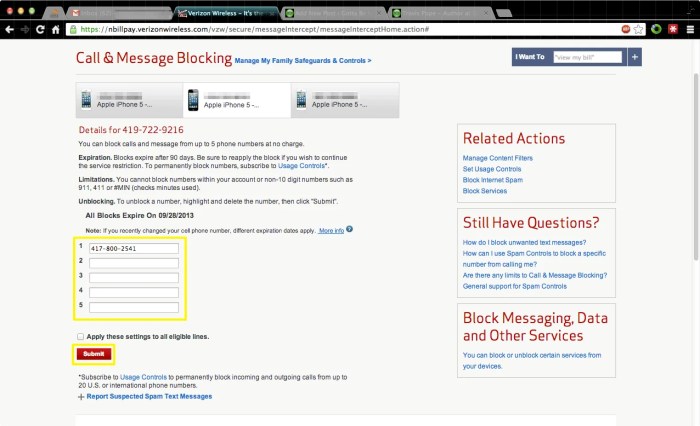Click All Blocks Expire On 09/28/2013 text

pyautogui.click(x=139, y=215)
